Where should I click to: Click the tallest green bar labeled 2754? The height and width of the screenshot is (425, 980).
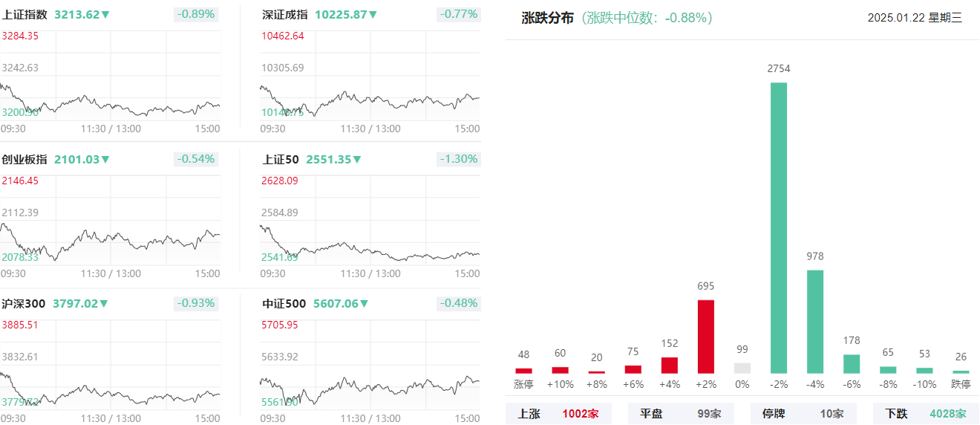(x=779, y=227)
